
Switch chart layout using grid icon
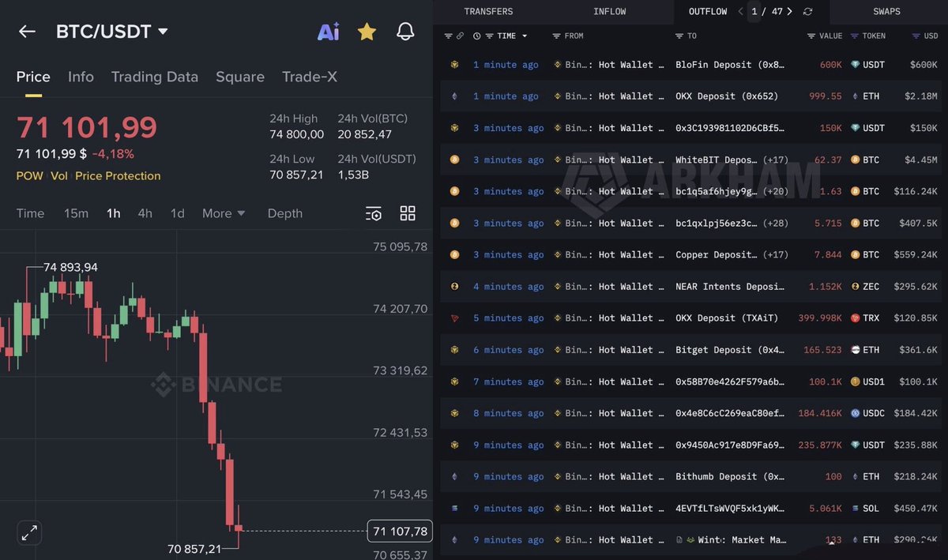[408, 213]
